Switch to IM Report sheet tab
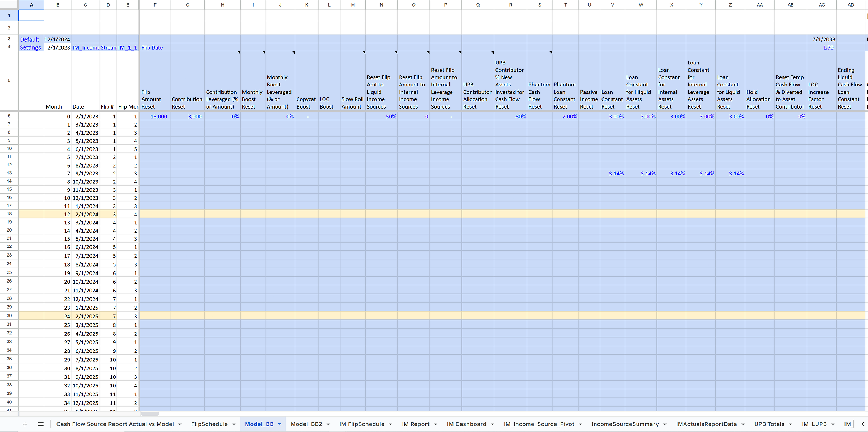868x432 pixels. pos(415,424)
